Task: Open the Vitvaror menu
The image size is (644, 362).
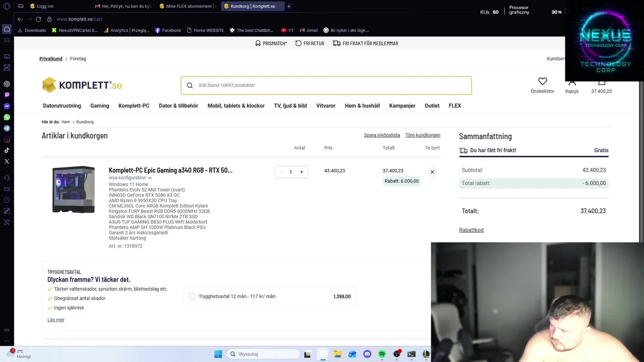Action: 326,106
